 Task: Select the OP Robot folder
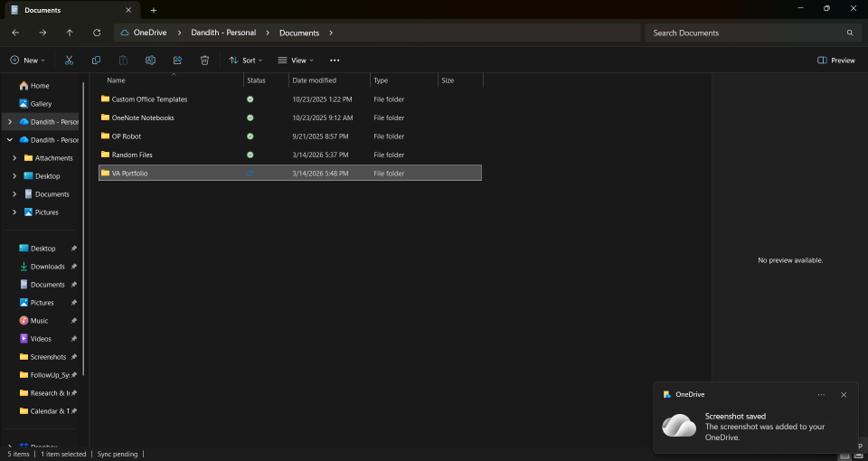(x=127, y=136)
